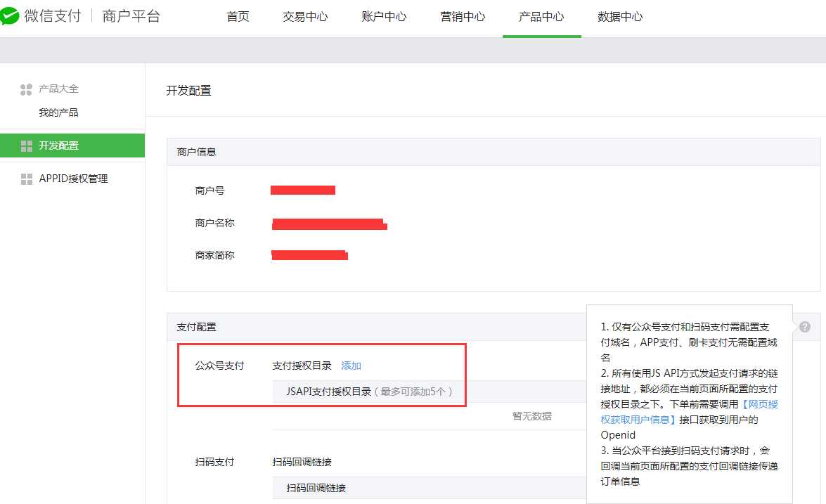
Task: Open 数据中心 from the top bar
Action: tap(619, 16)
